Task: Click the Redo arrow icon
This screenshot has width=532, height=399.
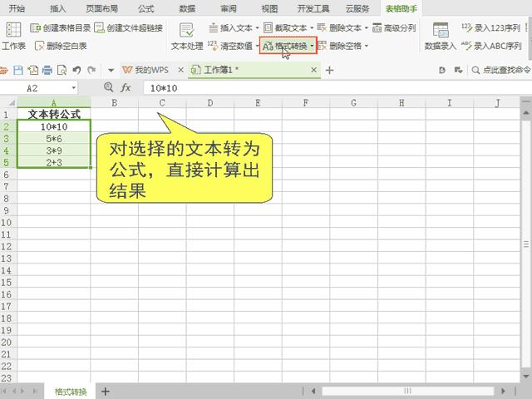Action: coord(91,70)
